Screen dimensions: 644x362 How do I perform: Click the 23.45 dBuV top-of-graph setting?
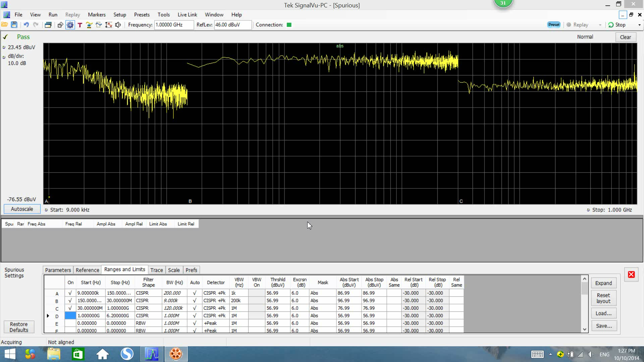point(21,47)
